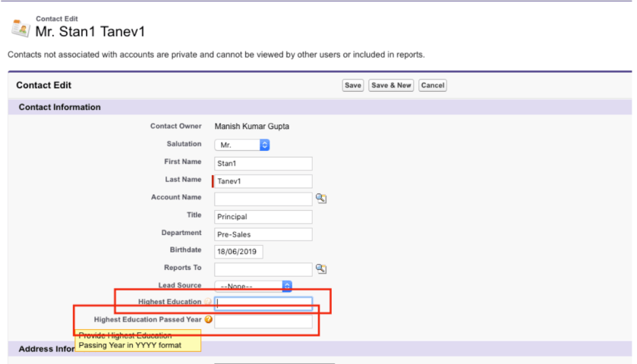637x364 pixels.
Task: Click the Contact Information section header
Action: coord(59,108)
